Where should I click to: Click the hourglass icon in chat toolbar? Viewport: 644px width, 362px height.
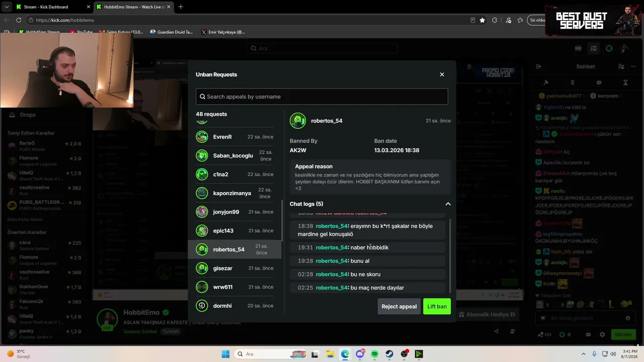point(625,82)
